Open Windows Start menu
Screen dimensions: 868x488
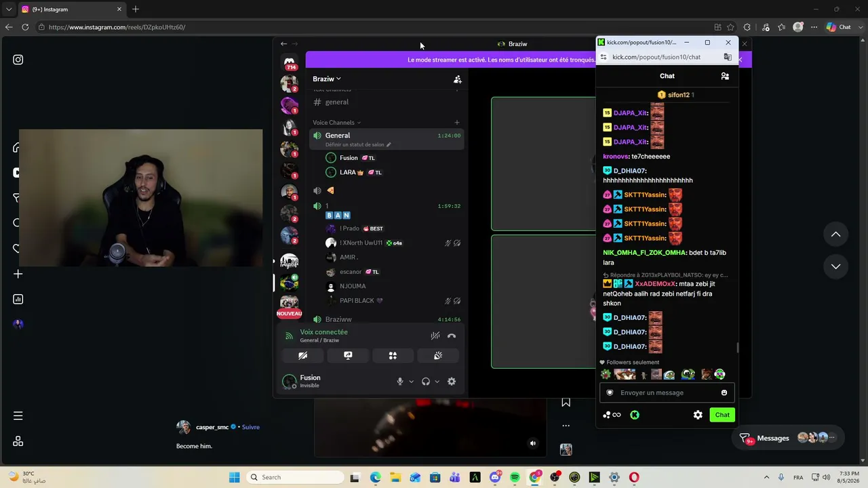click(x=235, y=477)
